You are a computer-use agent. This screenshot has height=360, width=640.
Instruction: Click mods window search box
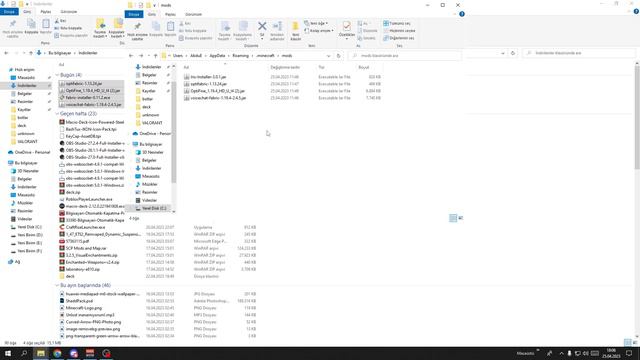(x=405, y=56)
